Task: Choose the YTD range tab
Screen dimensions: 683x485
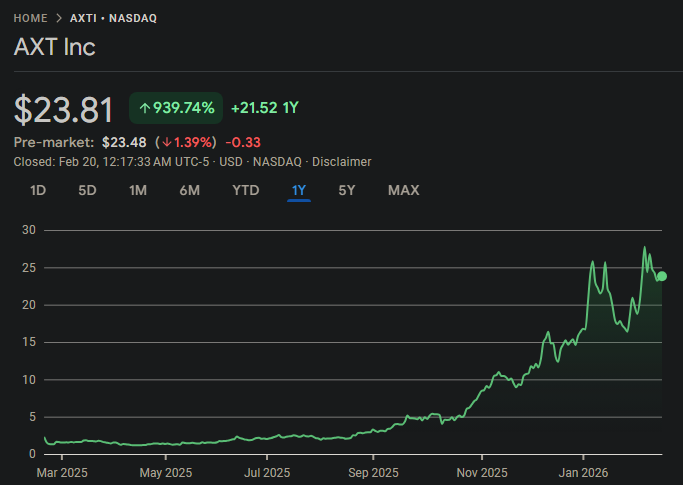Action: pos(246,190)
